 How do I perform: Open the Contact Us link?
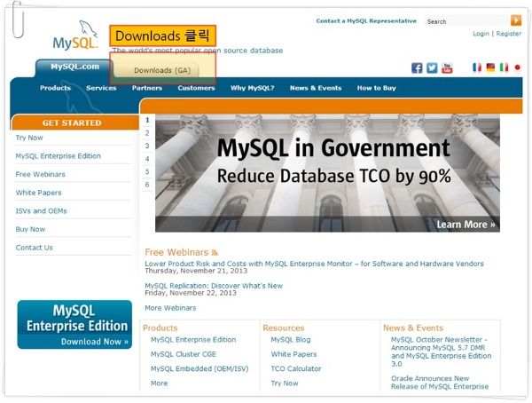[x=35, y=248]
